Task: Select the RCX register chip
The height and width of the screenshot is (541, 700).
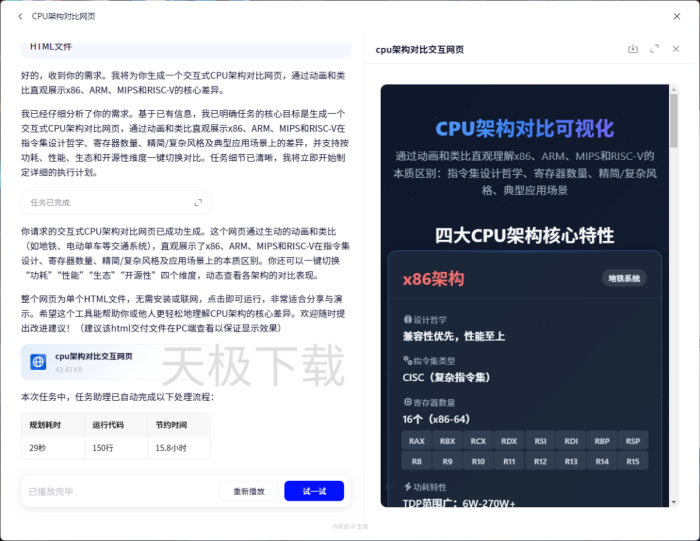Action: click(478, 441)
